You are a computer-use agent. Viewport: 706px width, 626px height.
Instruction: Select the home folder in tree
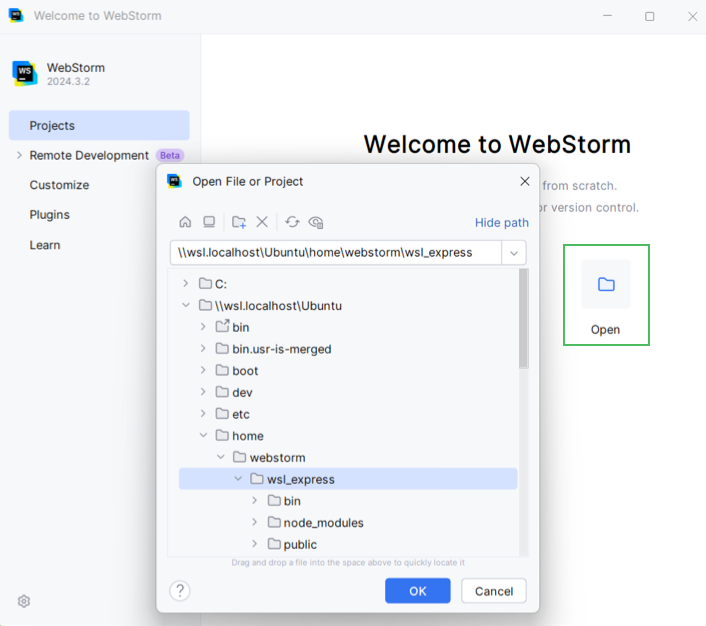(248, 435)
